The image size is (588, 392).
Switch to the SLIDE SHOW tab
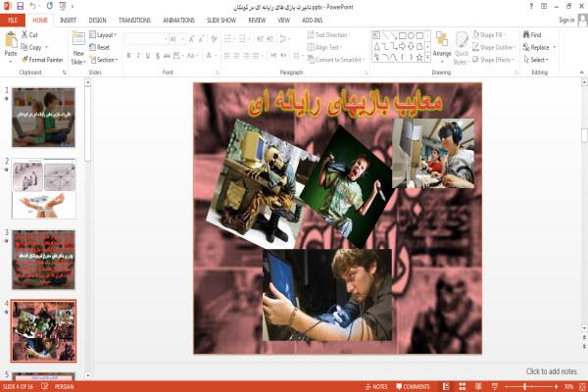tap(221, 21)
